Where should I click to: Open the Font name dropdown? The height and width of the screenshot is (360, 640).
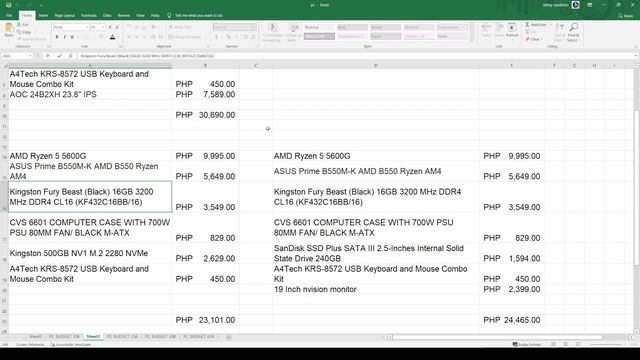(87, 27)
